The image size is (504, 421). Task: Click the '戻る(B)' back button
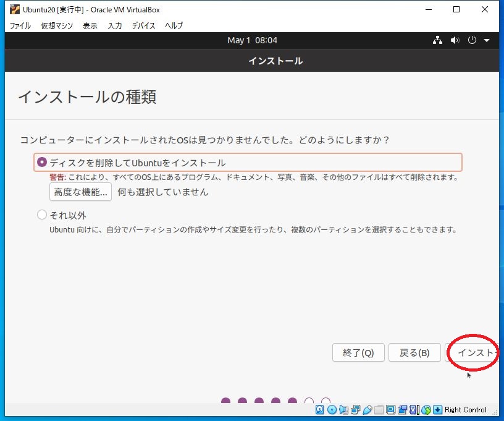click(414, 352)
